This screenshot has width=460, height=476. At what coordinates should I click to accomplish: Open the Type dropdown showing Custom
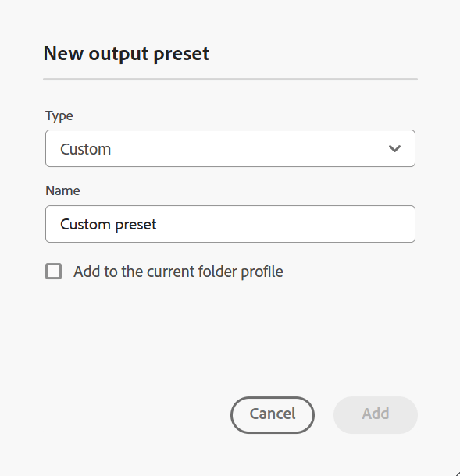(230, 148)
